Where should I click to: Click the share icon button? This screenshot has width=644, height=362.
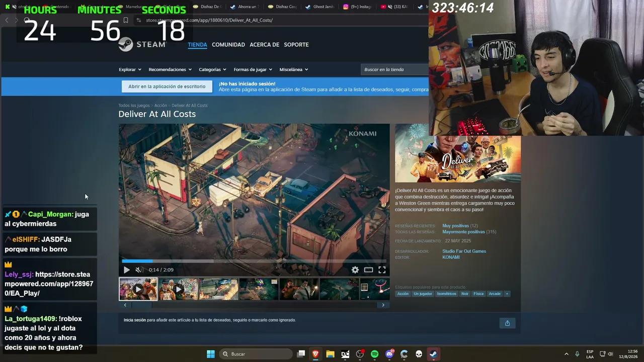pyautogui.click(x=507, y=323)
